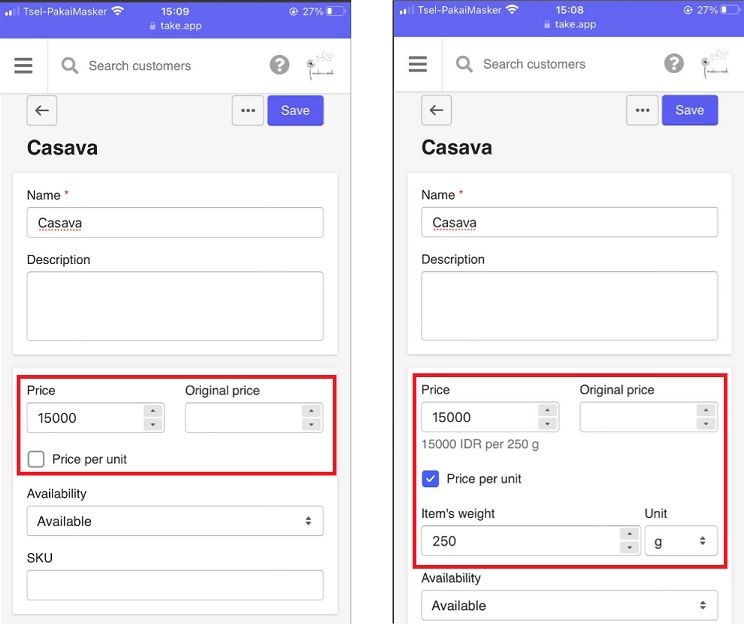The height and width of the screenshot is (624, 744).
Task: Click help question mark icon in left screenshot
Action: [x=280, y=65]
